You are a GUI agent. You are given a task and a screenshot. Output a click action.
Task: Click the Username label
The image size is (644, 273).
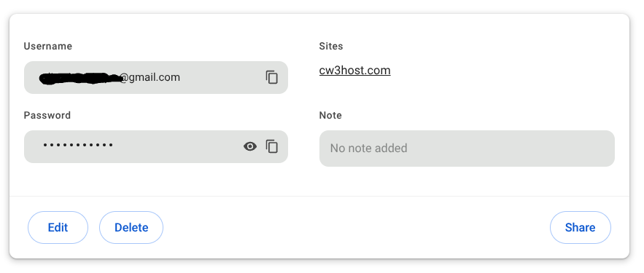coord(47,47)
